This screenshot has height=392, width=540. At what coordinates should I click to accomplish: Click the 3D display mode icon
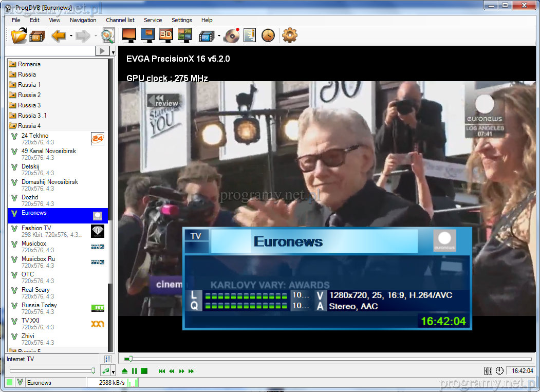tap(165, 35)
